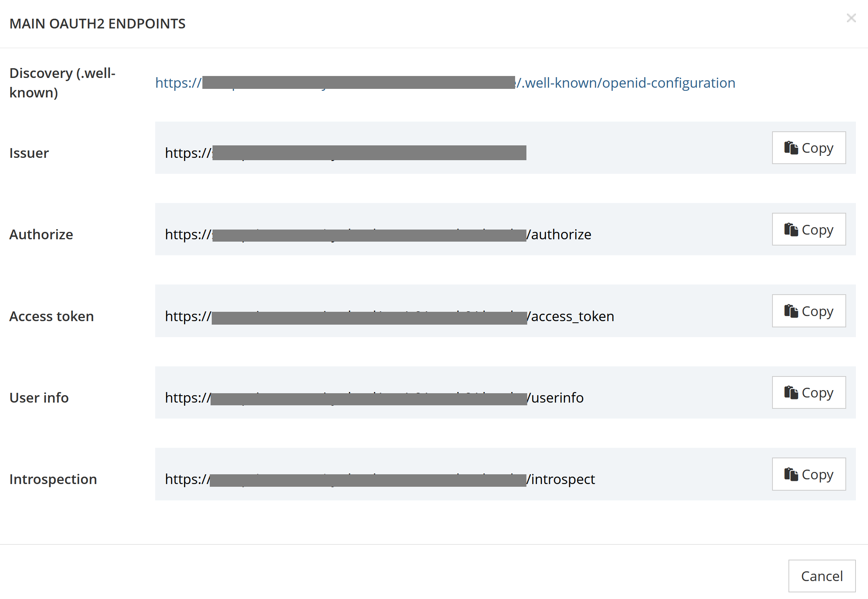The width and height of the screenshot is (868, 599).
Task: Copy the Issuer URL
Action: (x=808, y=148)
